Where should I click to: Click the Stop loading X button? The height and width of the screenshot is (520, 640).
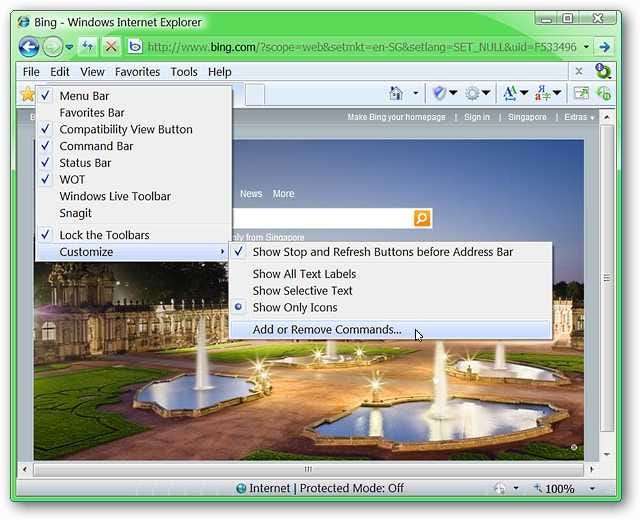point(111,46)
